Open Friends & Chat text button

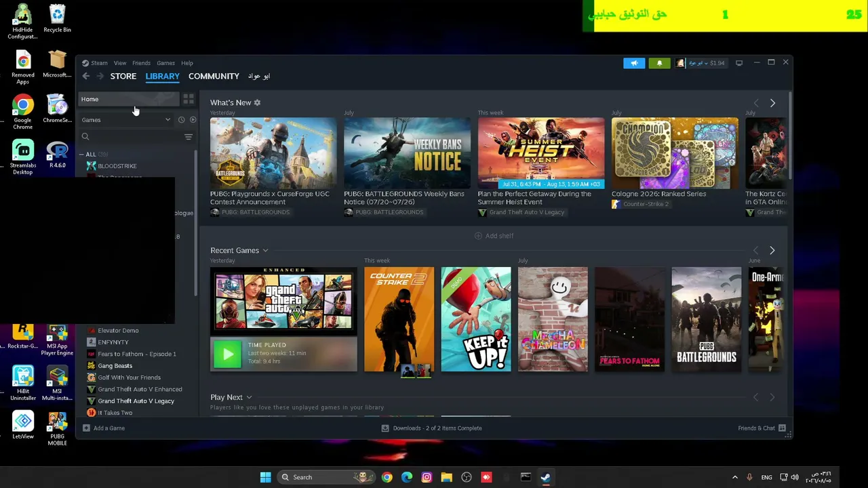(x=756, y=428)
